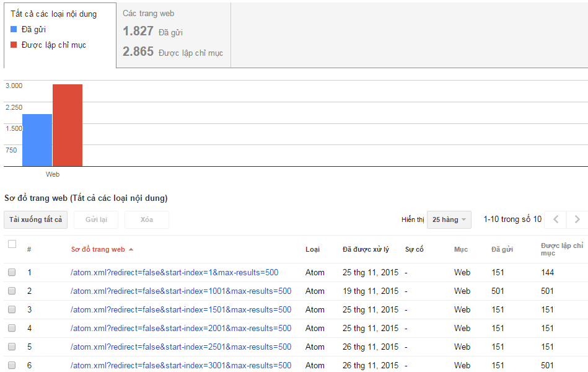Open sitemap link with start-index=2501

pyautogui.click(x=181, y=347)
